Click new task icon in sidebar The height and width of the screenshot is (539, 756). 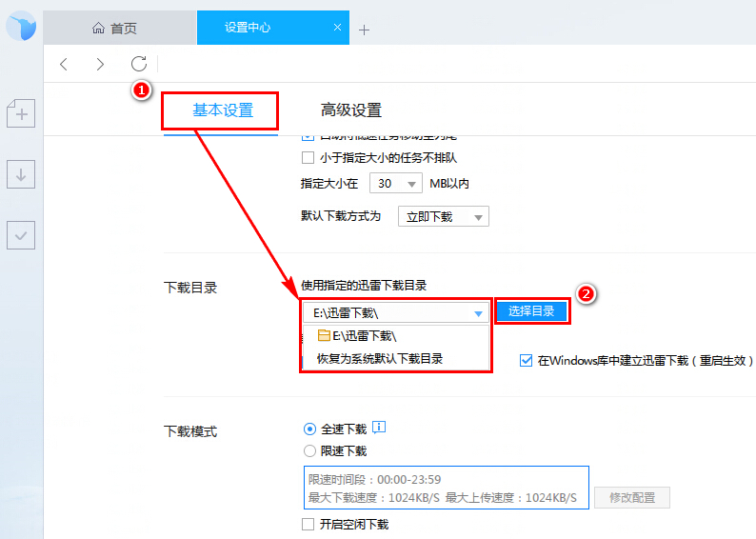(x=21, y=113)
